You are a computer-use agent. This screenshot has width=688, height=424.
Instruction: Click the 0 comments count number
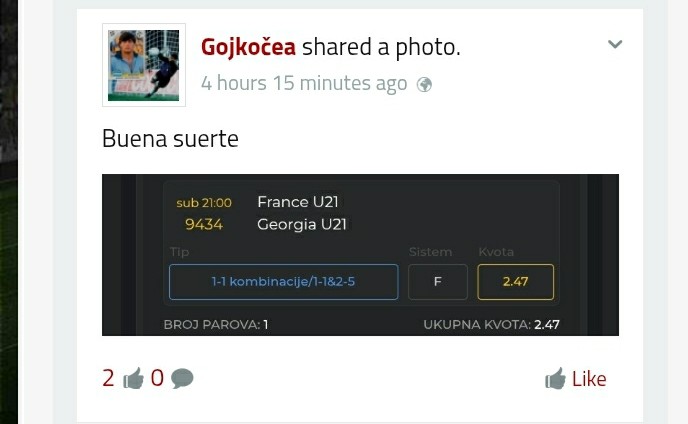tap(157, 378)
